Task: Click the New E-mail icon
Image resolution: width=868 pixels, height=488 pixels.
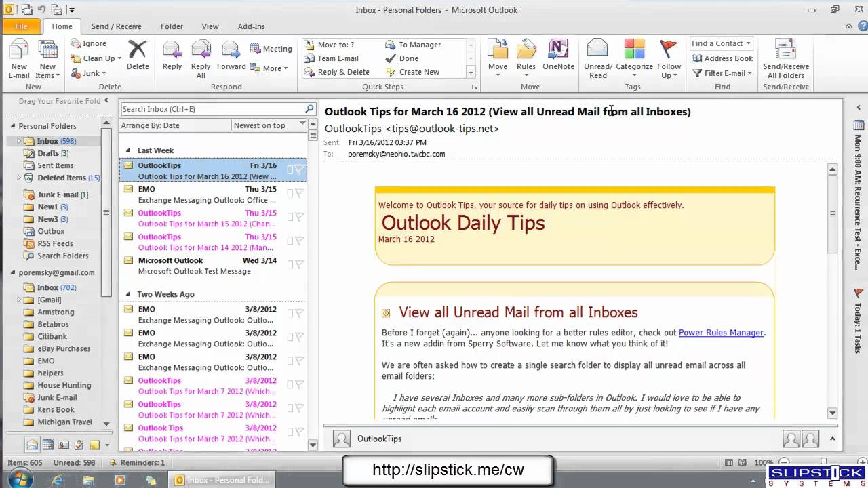Action: point(19,50)
